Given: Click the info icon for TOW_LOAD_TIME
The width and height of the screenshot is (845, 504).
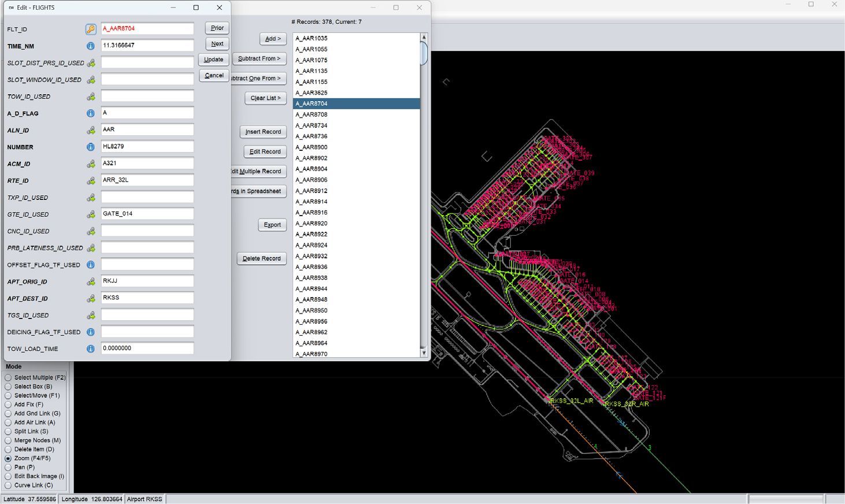Looking at the screenshot, I should 91,349.
